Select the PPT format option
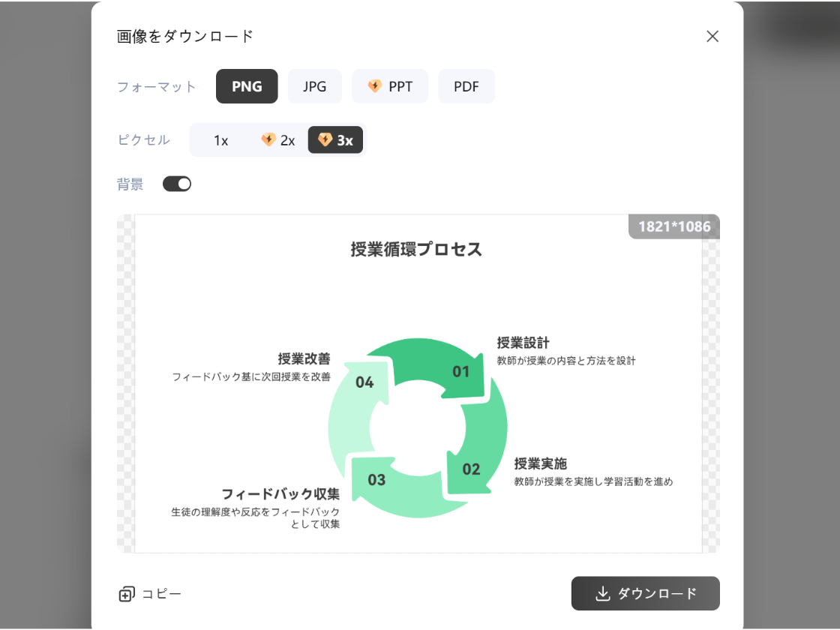The width and height of the screenshot is (840, 630). pos(390,86)
